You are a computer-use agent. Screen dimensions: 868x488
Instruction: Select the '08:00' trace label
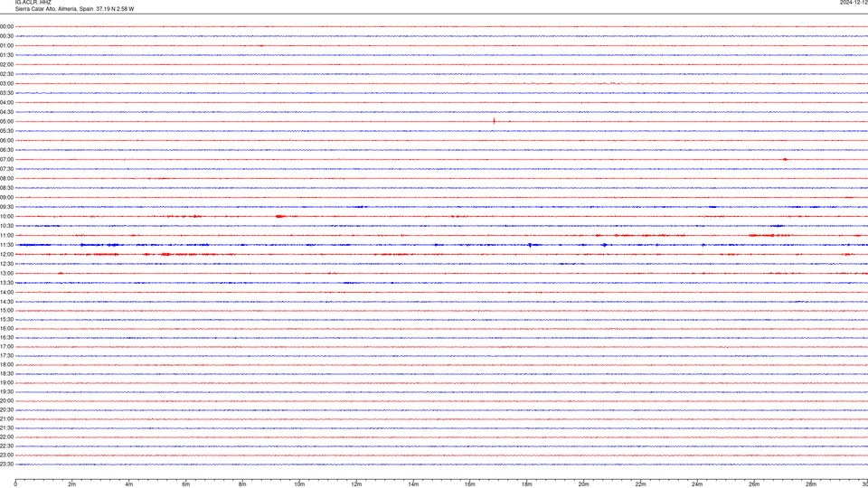pos(6,179)
